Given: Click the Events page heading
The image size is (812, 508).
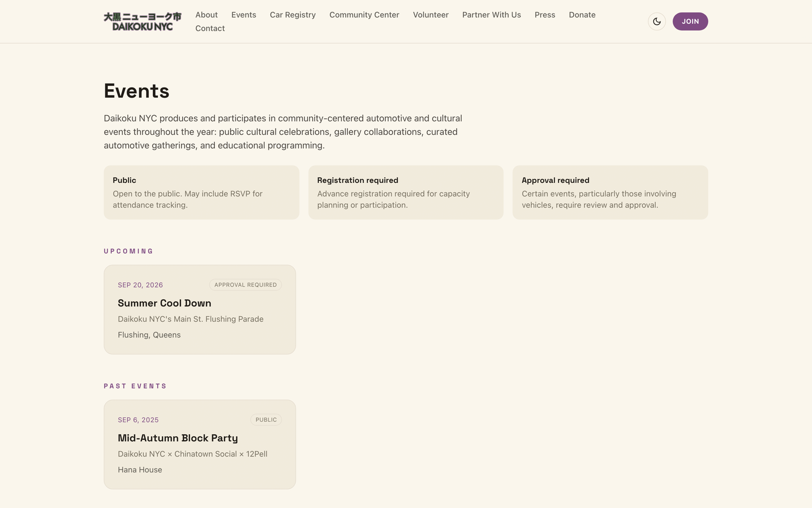Looking at the screenshot, I should pos(136,91).
